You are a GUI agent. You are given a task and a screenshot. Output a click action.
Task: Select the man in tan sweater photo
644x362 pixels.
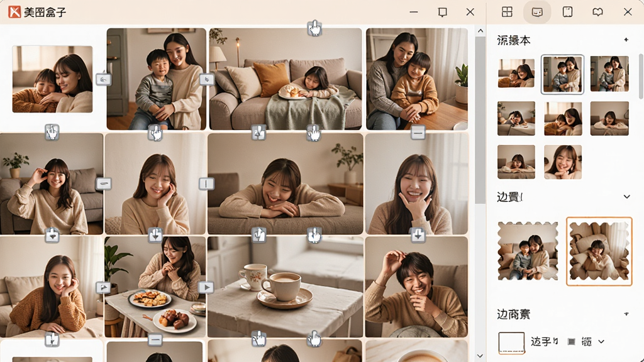416,287
